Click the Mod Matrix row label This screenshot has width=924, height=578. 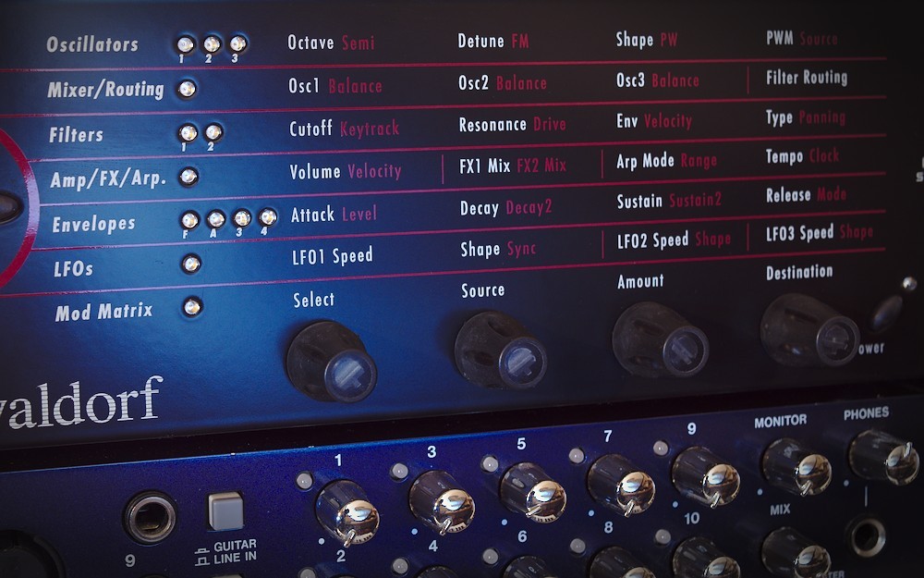pos(104,312)
